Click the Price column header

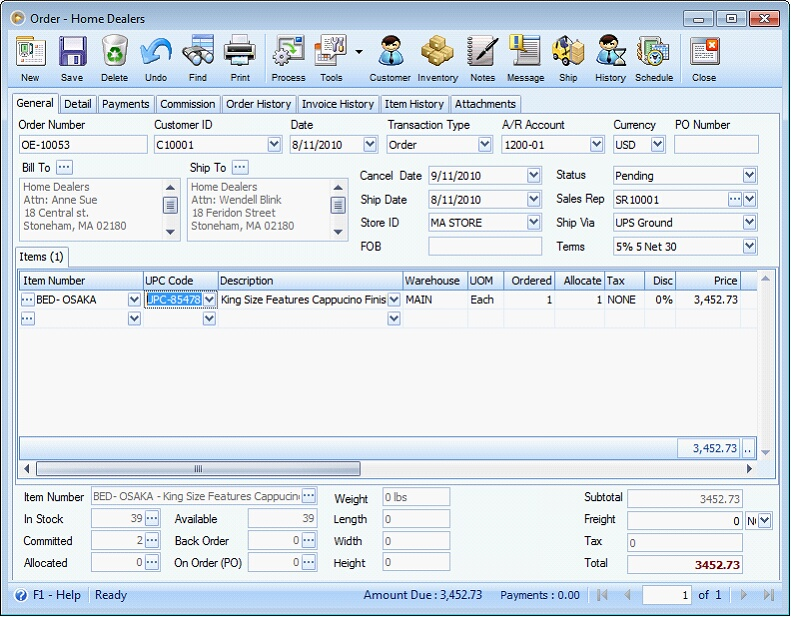[x=708, y=281]
